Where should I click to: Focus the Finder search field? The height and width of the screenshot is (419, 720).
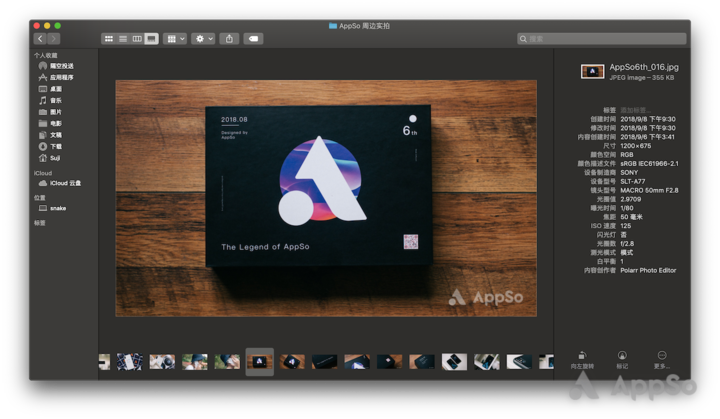[602, 39]
